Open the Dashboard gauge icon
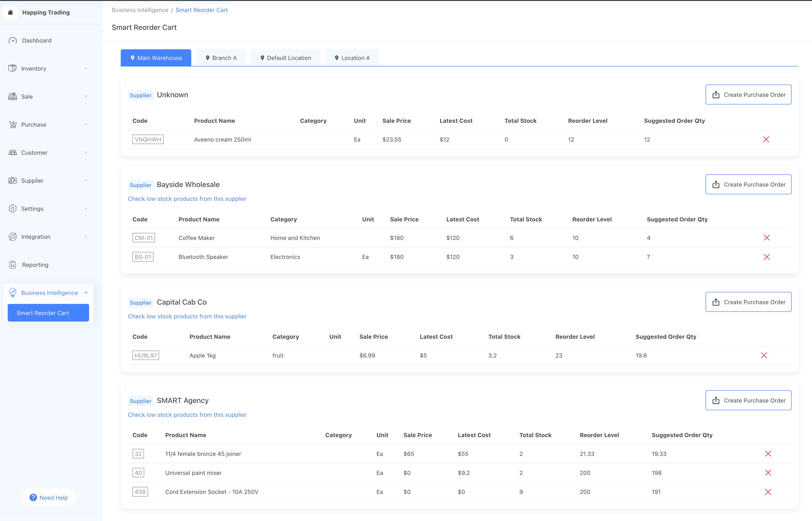The width and height of the screenshot is (812, 521). point(13,40)
